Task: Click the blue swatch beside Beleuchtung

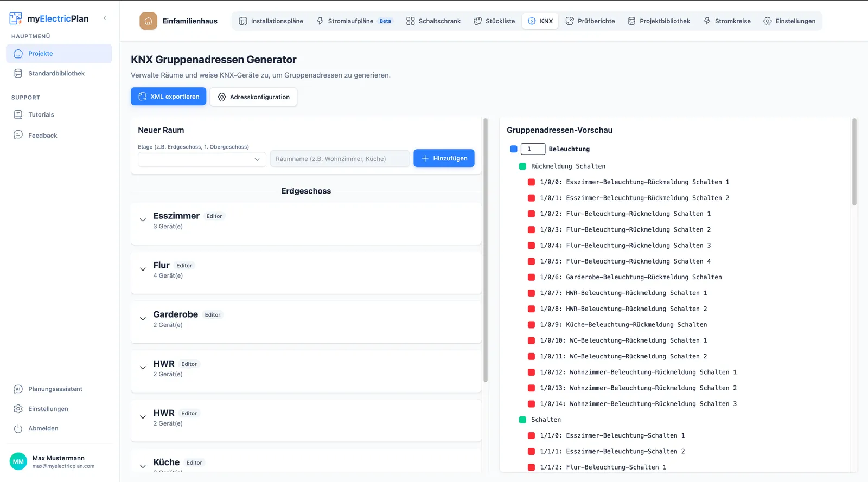Action: click(x=514, y=149)
